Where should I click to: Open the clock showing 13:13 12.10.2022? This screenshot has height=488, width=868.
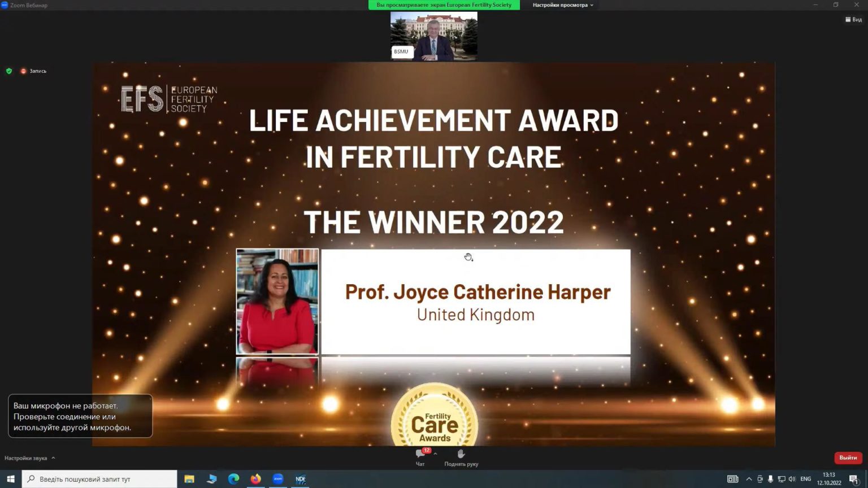point(829,479)
